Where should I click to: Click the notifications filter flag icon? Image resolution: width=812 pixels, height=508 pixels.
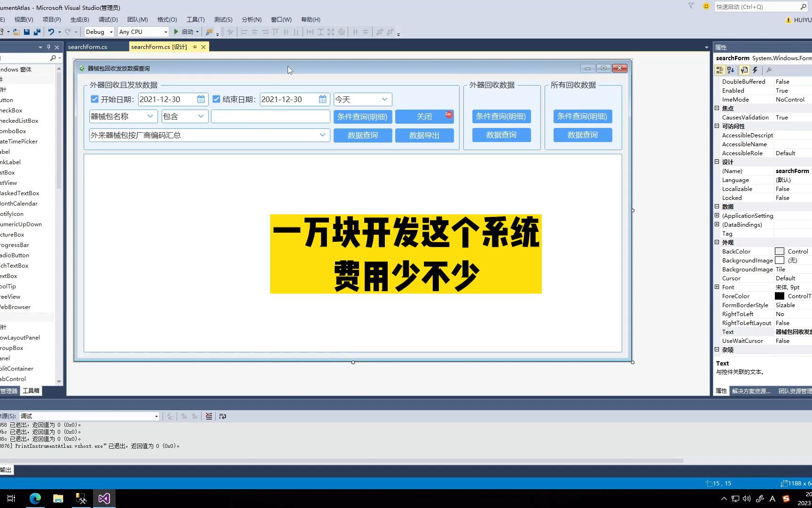tap(691, 6)
